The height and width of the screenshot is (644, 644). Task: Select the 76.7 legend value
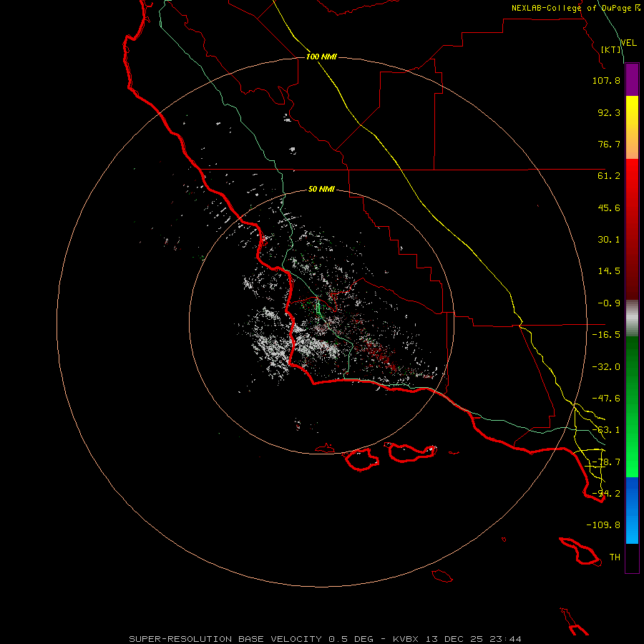pos(609,144)
